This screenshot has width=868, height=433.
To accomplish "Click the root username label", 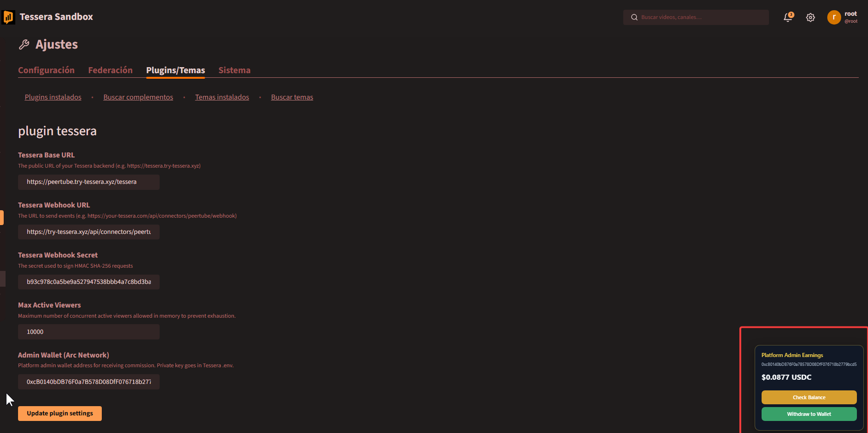I will 850,14.
